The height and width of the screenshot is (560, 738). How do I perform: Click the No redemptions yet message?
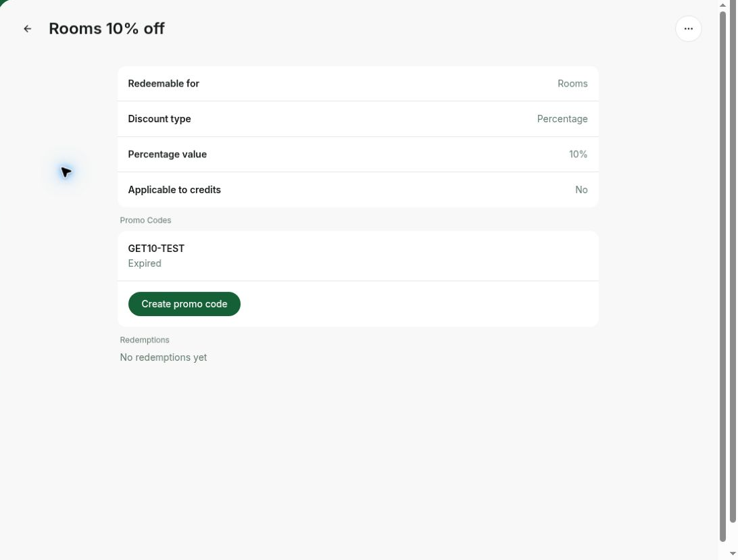[164, 357]
